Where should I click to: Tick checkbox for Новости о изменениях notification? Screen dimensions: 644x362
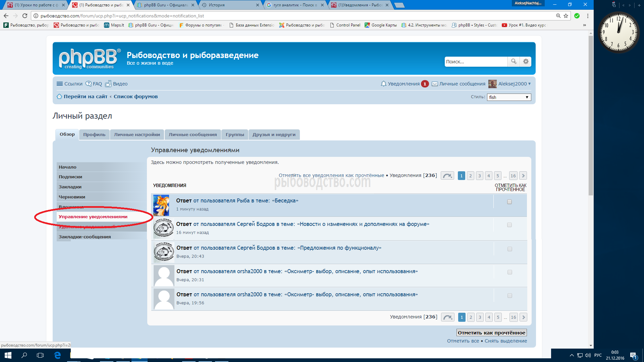[509, 225]
